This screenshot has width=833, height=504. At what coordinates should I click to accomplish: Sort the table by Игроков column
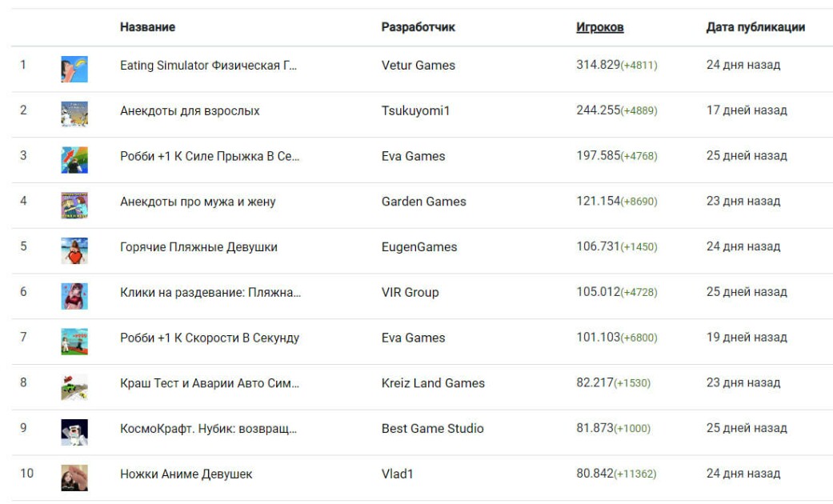point(600,27)
